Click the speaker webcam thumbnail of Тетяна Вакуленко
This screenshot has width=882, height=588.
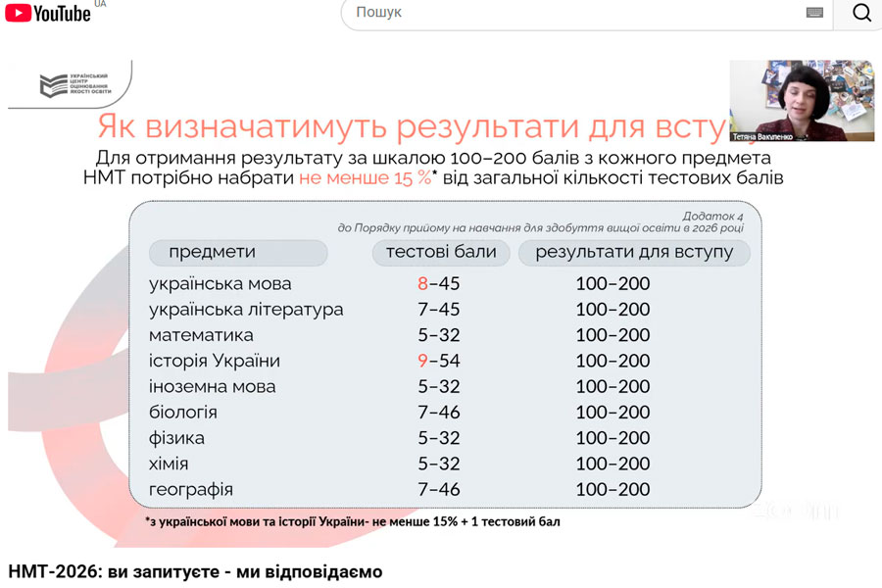coord(802,100)
